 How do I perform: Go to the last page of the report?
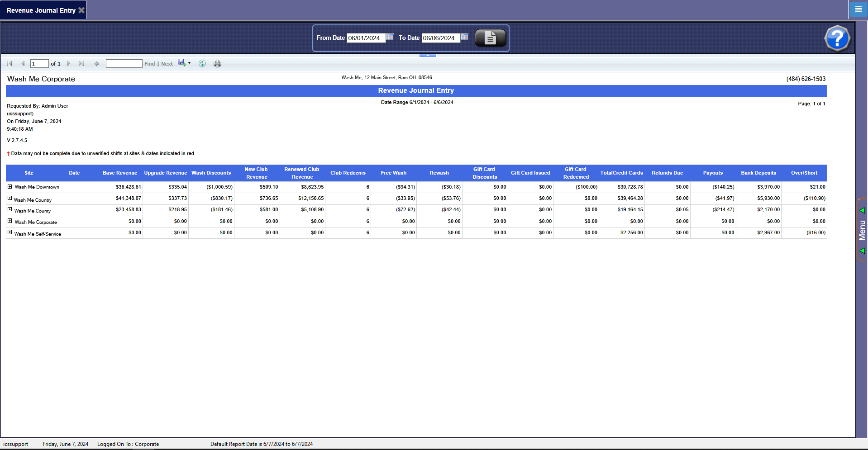(81, 64)
